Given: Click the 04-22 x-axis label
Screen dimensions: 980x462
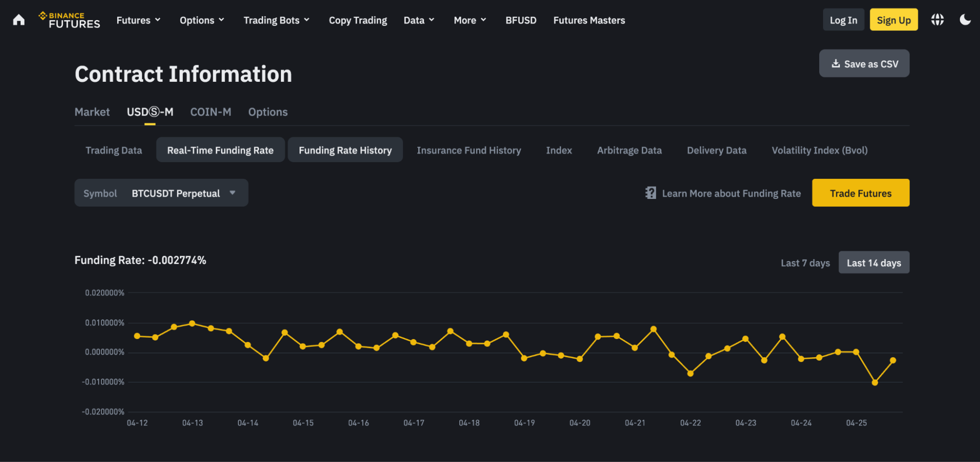Looking at the screenshot, I should 690,423.
